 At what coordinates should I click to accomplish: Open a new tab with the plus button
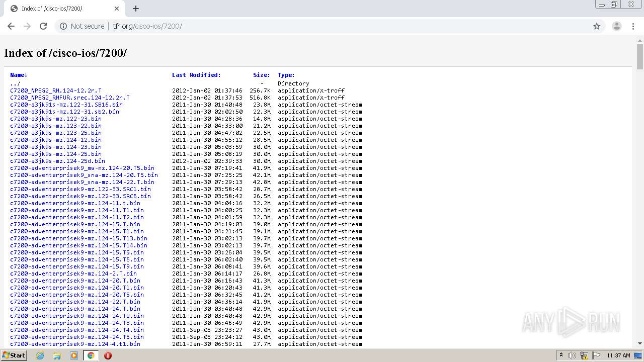tap(136, 9)
